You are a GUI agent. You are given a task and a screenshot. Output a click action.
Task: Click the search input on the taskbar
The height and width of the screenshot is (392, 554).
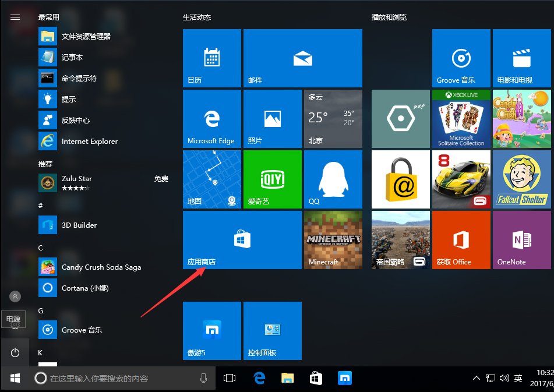117,378
